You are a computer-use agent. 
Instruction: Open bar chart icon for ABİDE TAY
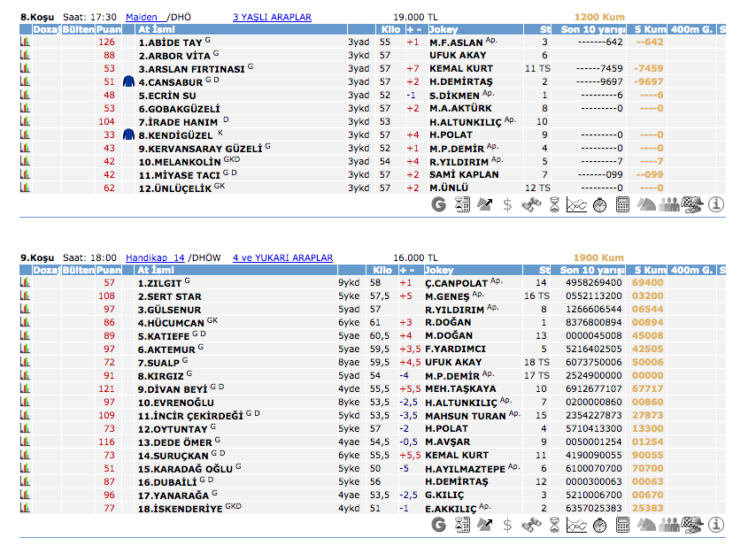[25, 42]
